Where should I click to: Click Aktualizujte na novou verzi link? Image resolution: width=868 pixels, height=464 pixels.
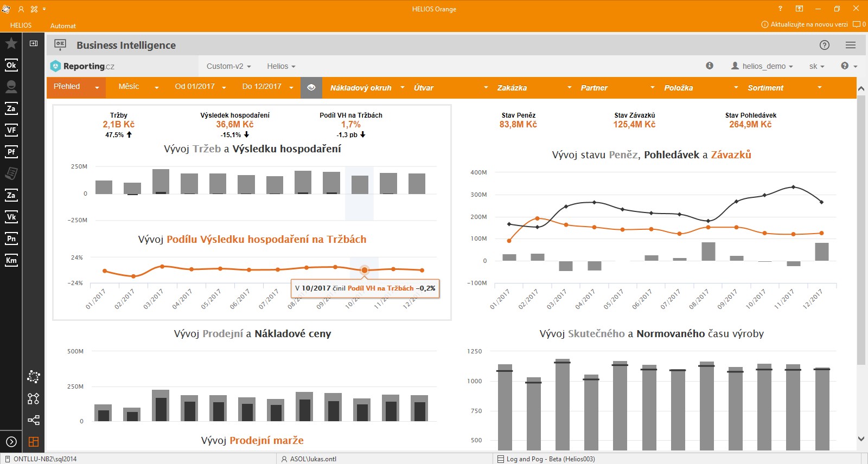(805, 24)
